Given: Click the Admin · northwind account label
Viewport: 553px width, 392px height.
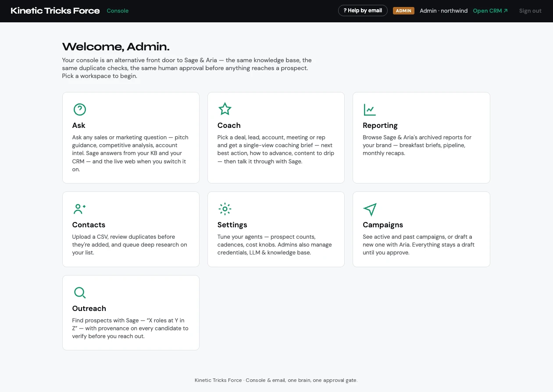Looking at the screenshot, I should pyautogui.click(x=443, y=11).
